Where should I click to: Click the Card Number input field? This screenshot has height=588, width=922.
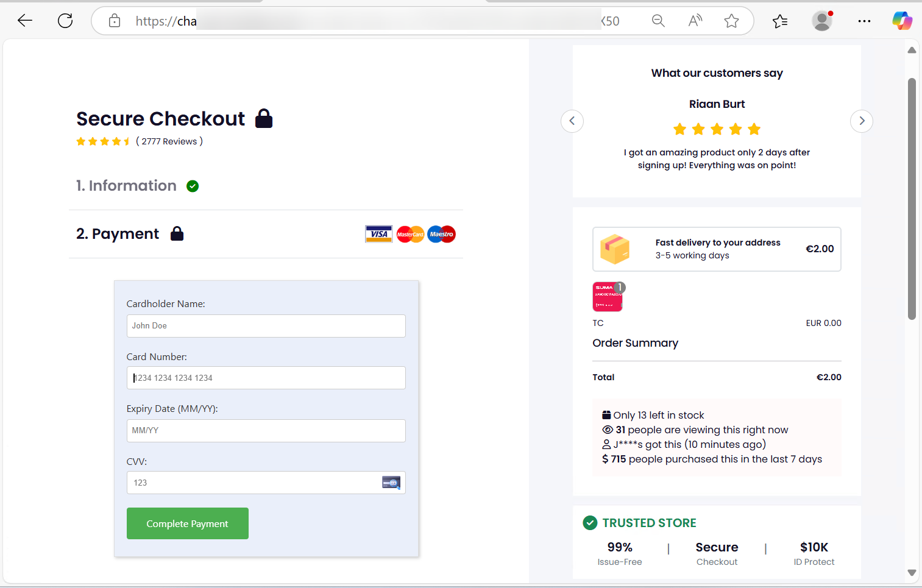[x=266, y=378]
